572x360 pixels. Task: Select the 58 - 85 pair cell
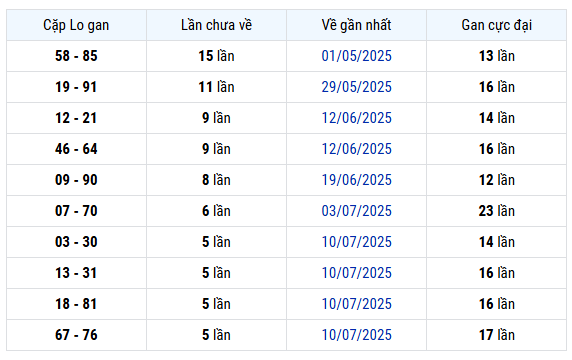76,56
